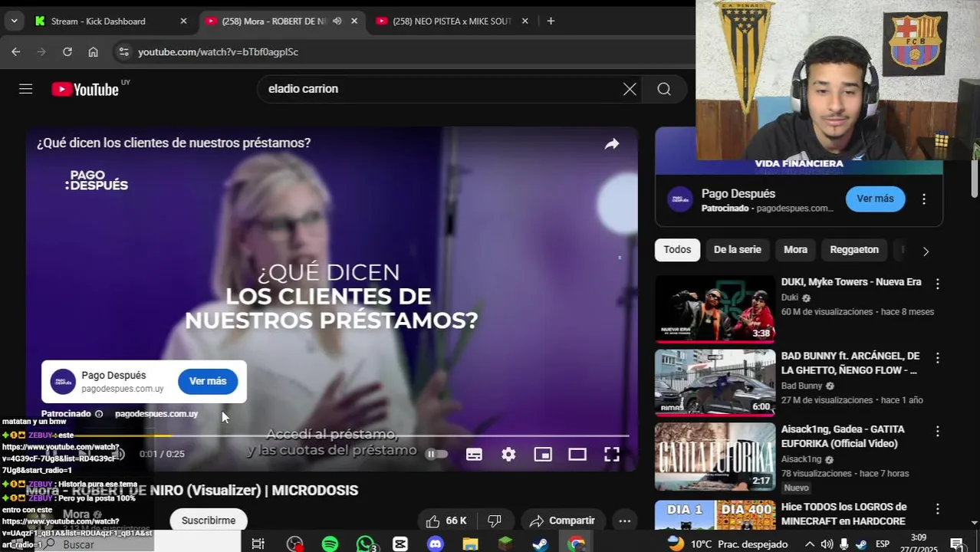Screen dimensions: 980x552
Task: Like the video with 66 K likes
Action: click(446, 521)
